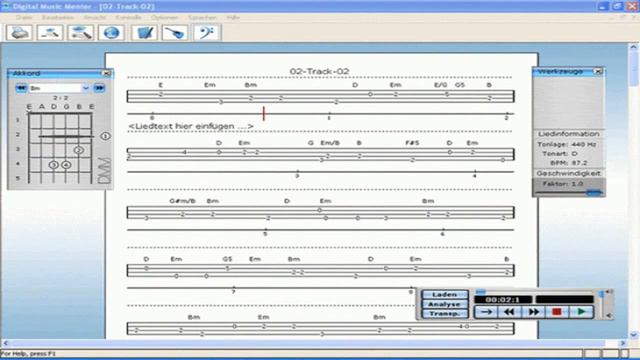
Task: Click the red stop button
Action: [557, 312]
